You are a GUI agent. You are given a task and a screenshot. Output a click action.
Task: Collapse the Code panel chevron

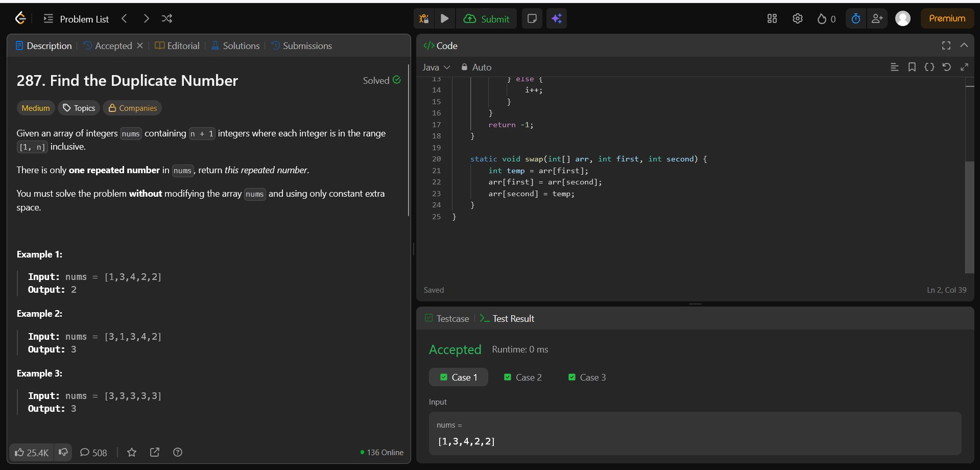(x=964, y=45)
